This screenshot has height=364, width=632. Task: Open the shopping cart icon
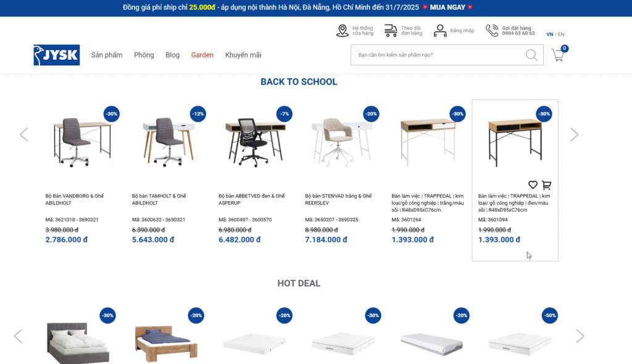click(558, 55)
